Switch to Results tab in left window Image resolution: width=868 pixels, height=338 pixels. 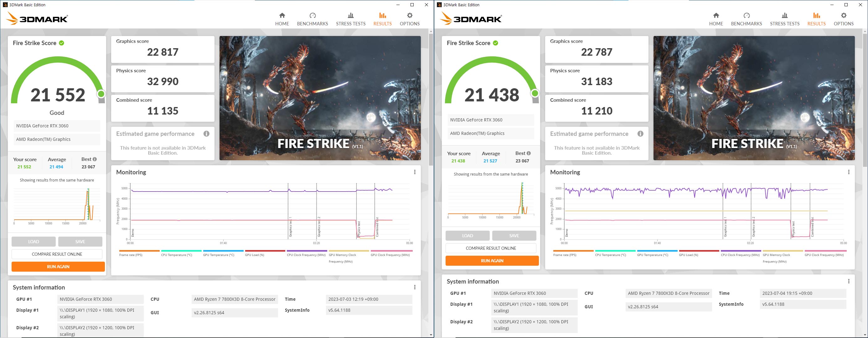(x=382, y=19)
